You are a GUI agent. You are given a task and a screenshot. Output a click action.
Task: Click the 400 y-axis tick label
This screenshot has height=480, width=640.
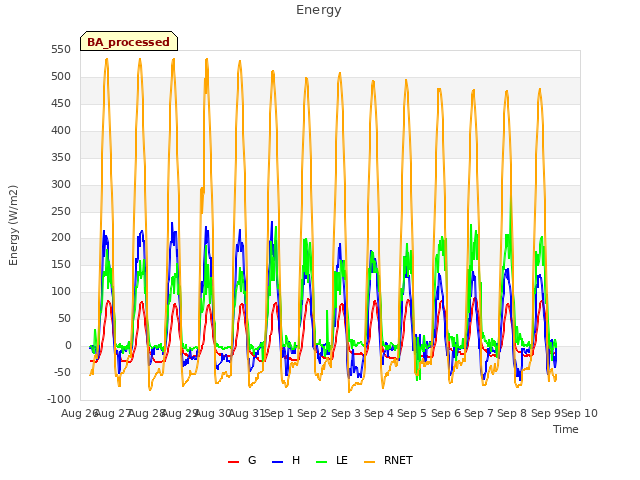coord(61,131)
